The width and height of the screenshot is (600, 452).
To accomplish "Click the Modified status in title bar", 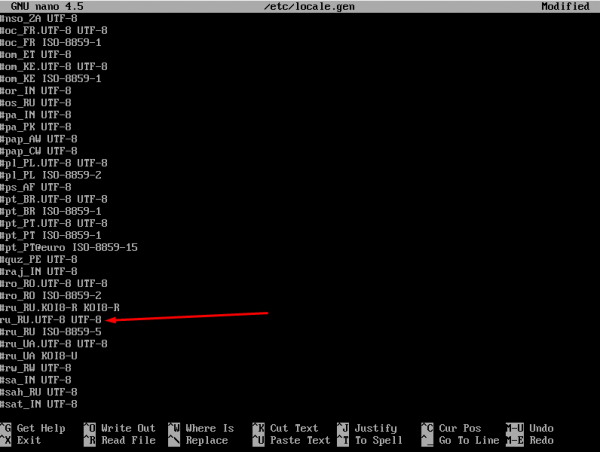I will click(565, 6).
